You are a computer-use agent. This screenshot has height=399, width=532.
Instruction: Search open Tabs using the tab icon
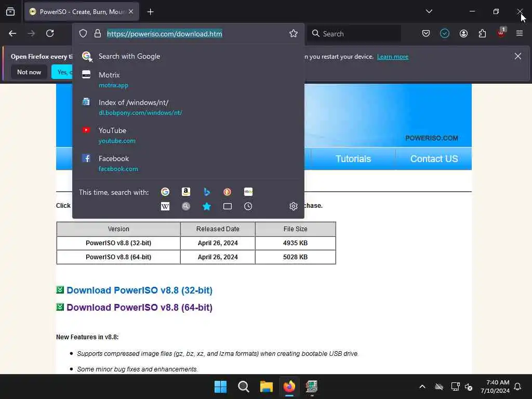228,206
